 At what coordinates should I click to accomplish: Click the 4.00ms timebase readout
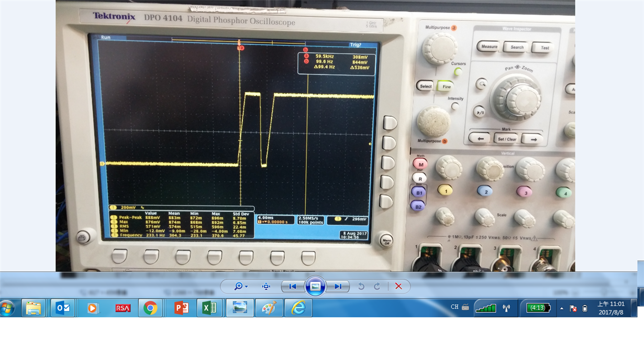(265, 217)
